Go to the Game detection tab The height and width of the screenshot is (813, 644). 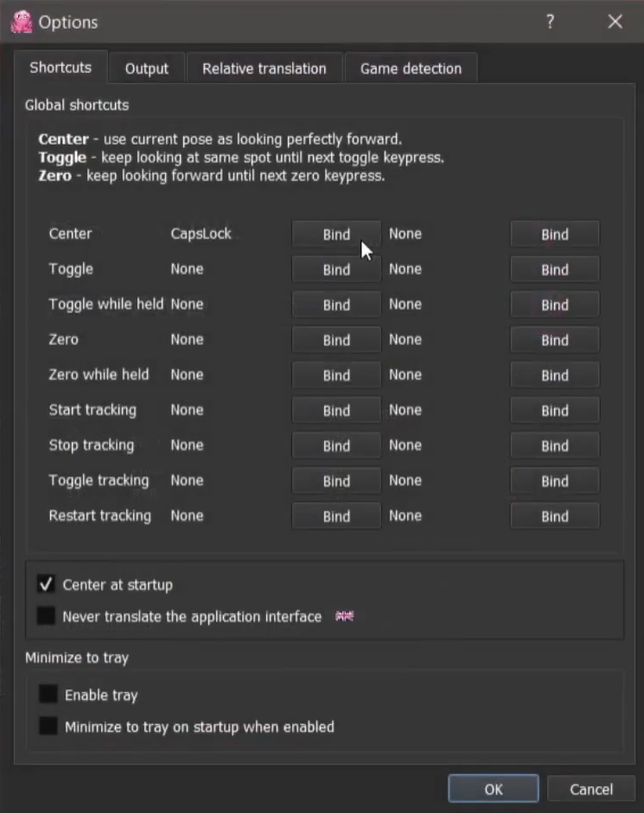(411, 68)
